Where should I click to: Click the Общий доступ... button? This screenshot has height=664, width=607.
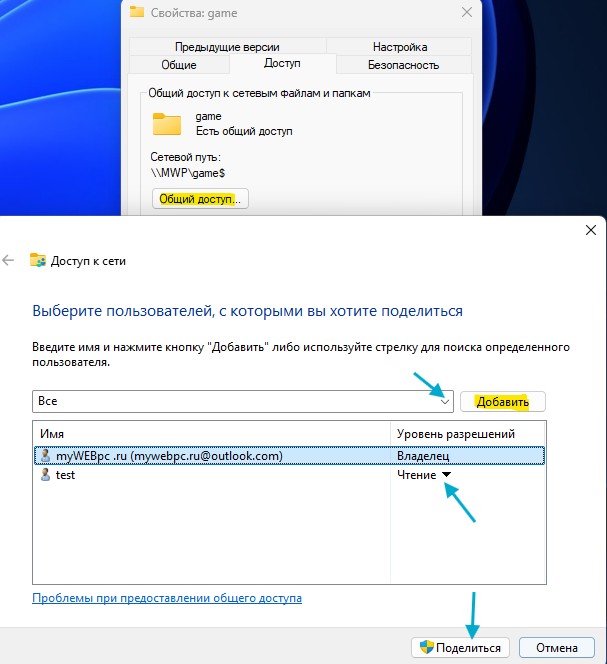pos(200,199)
